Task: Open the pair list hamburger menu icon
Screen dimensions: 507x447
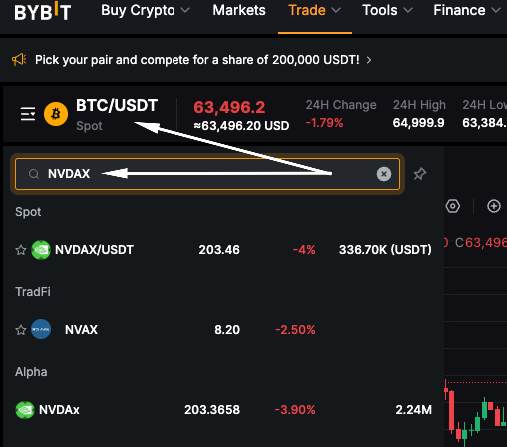Action: point(28,114)
